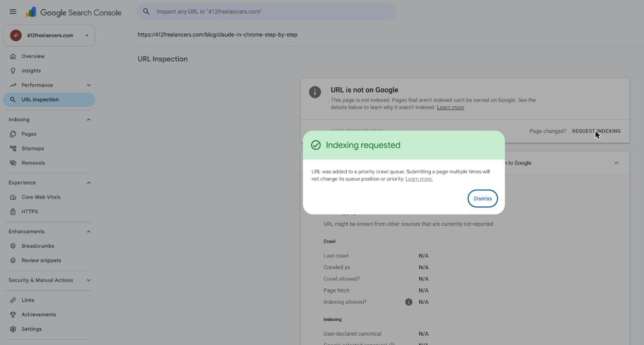This screenshot has width=644, height=345.
Task: Click REQUEST INDEXING button
Action: pos(596,131)
